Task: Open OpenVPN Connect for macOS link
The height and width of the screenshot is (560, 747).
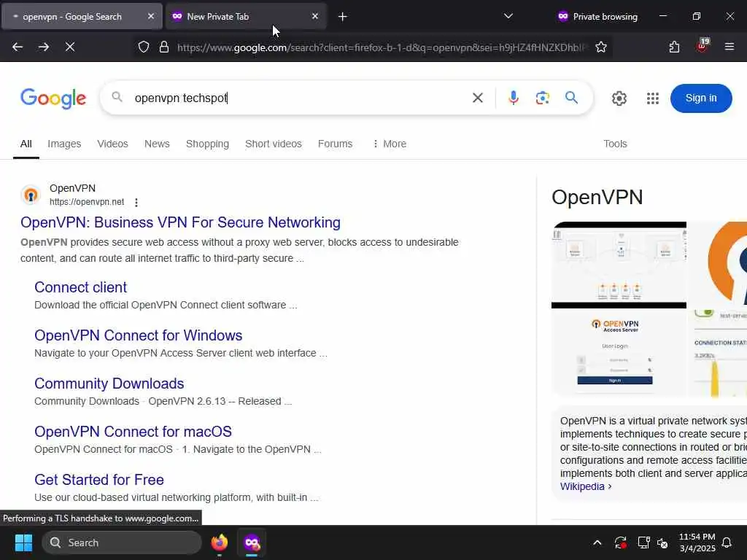Action: pos(133,432)
